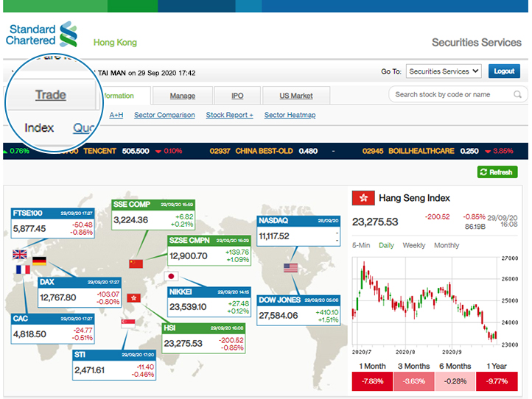This screenshot has height=399, width=532.
Task: Open Stock Report + link
Action: (x=229, y=115)
